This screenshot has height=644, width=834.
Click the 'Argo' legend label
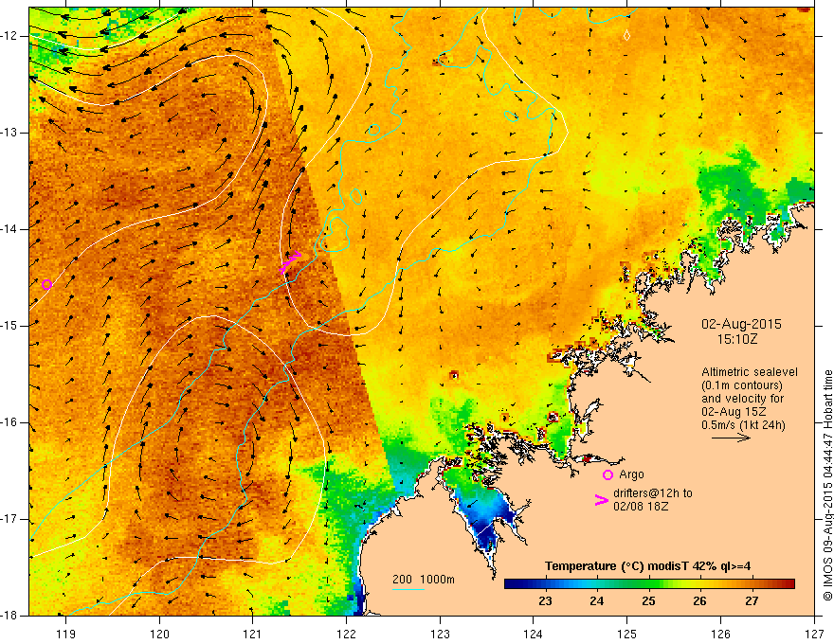pyautogui.click(x=631, y=474)
